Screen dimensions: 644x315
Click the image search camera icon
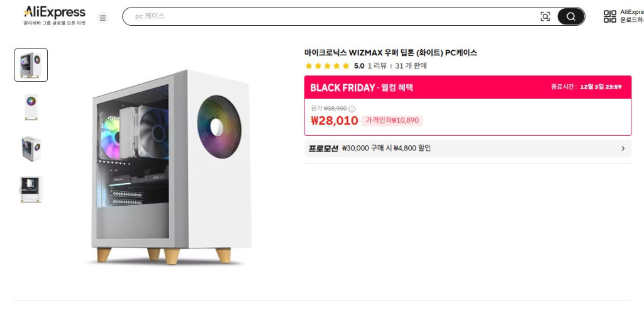coord(545,17)
